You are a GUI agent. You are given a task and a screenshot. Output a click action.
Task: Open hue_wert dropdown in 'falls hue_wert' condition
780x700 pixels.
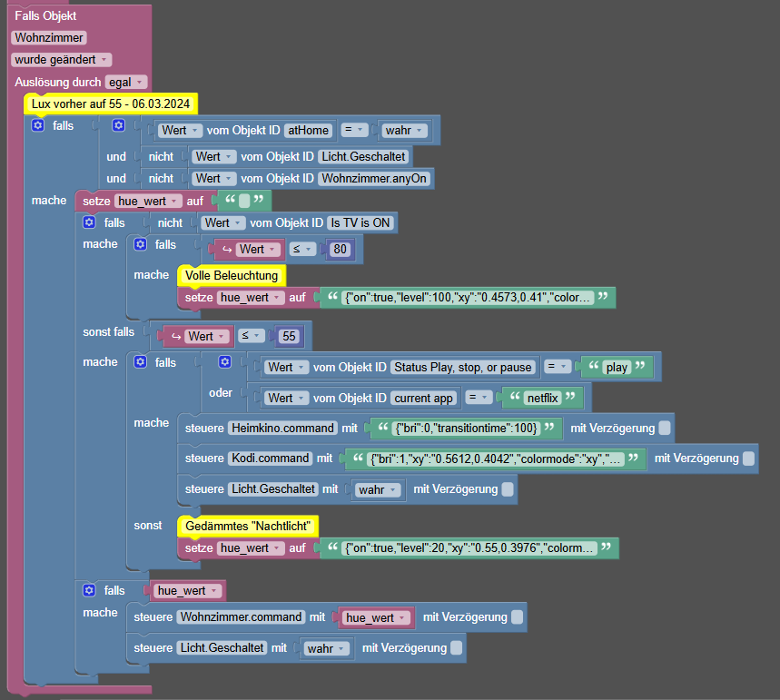click(188, 590)
